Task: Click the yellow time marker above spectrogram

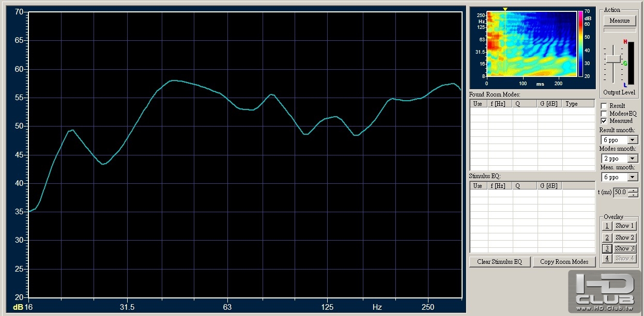Action: click(x=505, y=9)
